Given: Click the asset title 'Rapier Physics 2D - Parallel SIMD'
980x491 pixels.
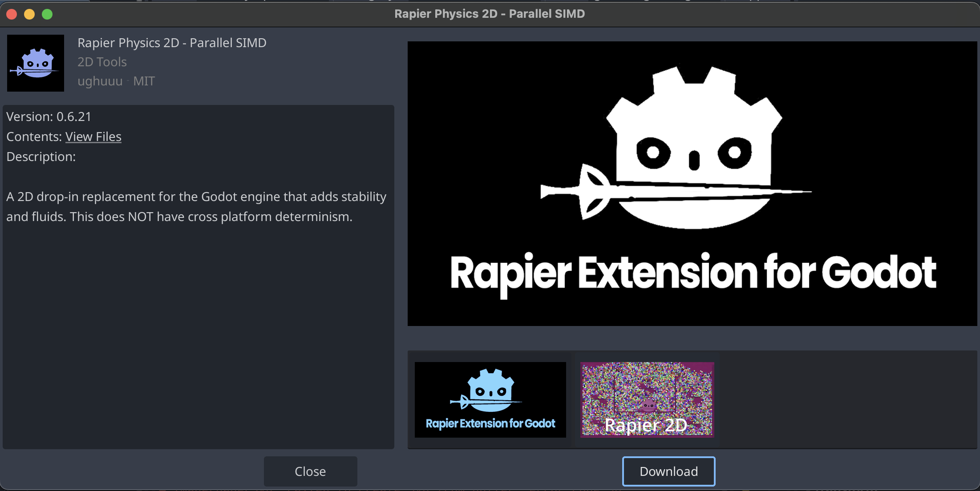Looking at the screenshot, I should click(172, 43).
